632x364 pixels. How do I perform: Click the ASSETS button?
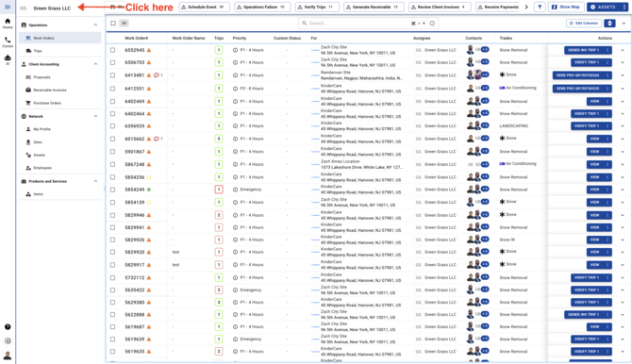pyautogui.click(x=604, y=7)
